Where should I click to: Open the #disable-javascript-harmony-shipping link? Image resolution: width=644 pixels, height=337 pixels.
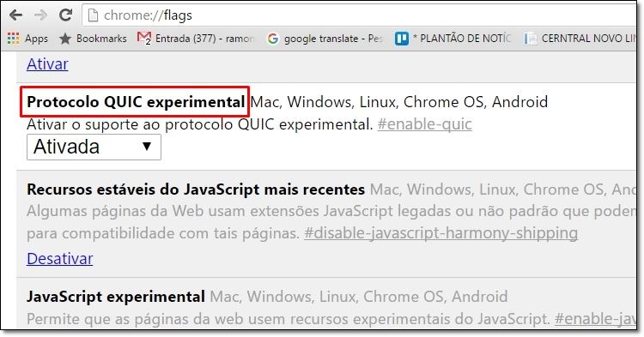click(441, 233)
